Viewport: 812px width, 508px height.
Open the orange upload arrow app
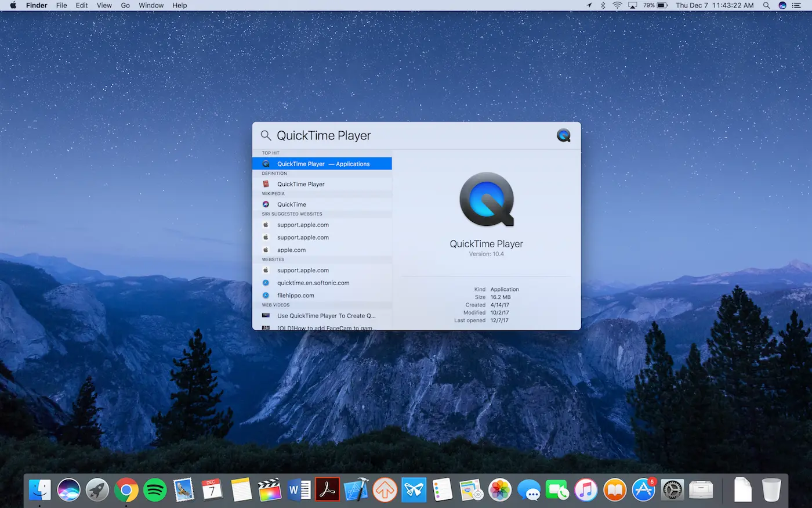385,490
